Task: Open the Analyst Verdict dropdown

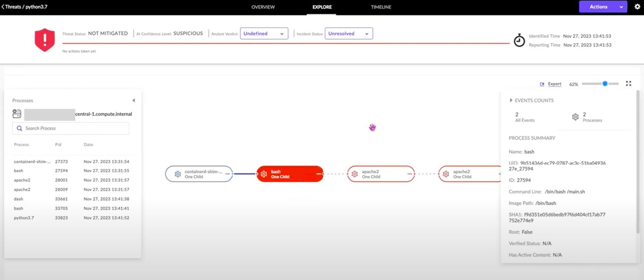Action: [x=264, y=34]
